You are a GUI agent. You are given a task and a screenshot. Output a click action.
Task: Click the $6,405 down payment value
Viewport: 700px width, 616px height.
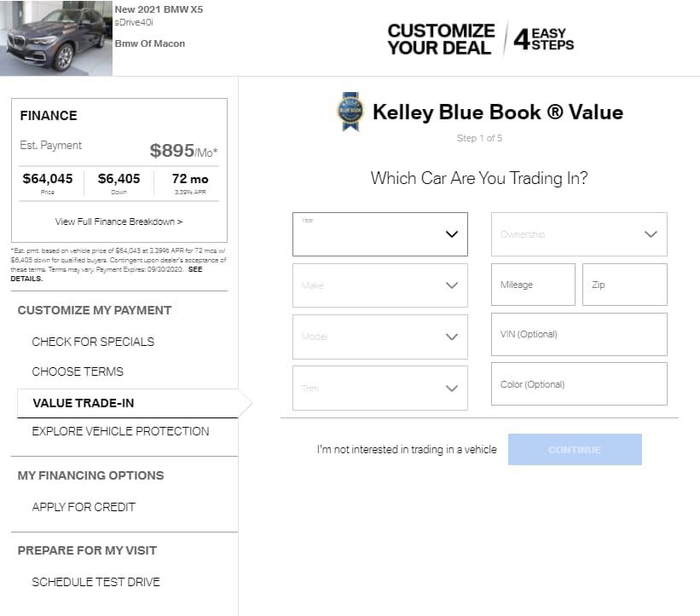(119, 179)
